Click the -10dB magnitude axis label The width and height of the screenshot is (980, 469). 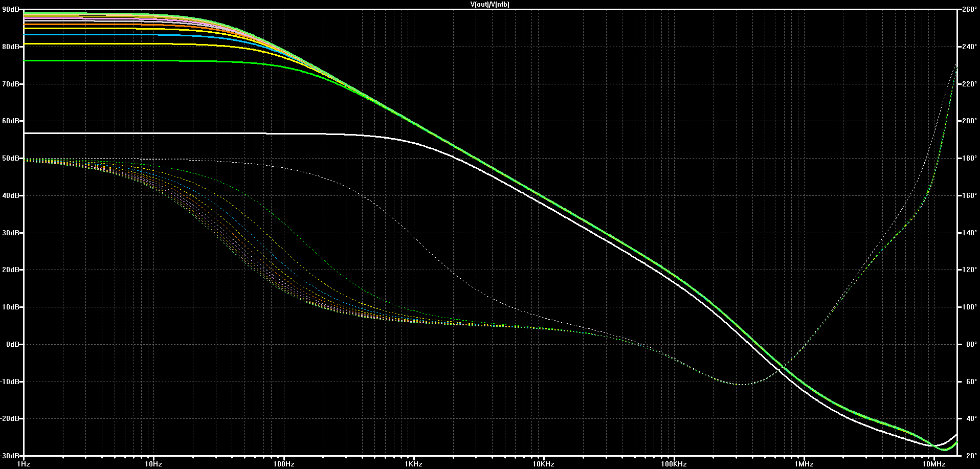tap(10, 382)
